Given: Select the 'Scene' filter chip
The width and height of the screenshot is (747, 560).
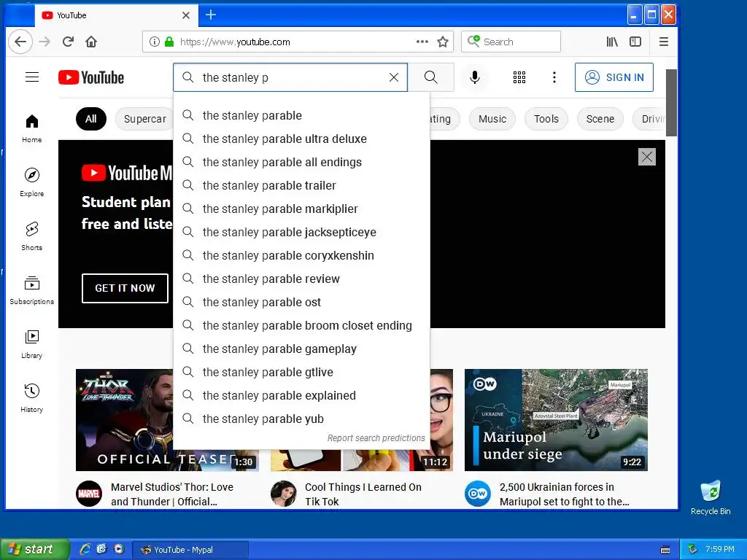Looking at the screenshot, I should [600, 119].
